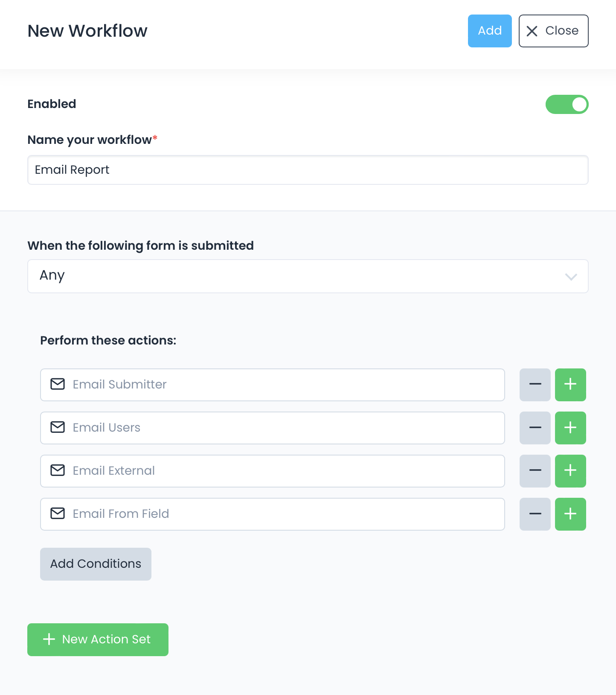The width and height of the screenshot is (616, 695).
Task: Open the Email External action selector
Action: click(x=272, y=471)
